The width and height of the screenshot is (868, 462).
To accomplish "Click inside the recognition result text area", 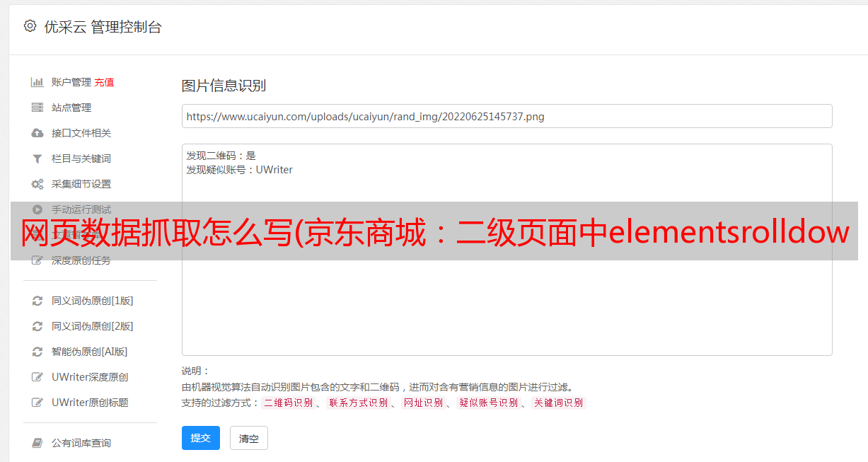I will pos(507,250).
